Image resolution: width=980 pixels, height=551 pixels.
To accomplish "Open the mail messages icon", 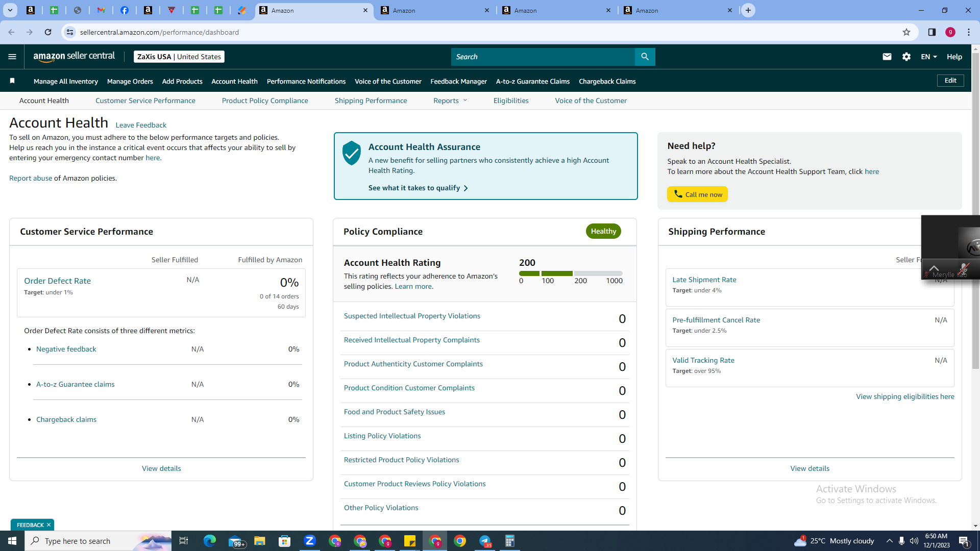I will (887, 57).
